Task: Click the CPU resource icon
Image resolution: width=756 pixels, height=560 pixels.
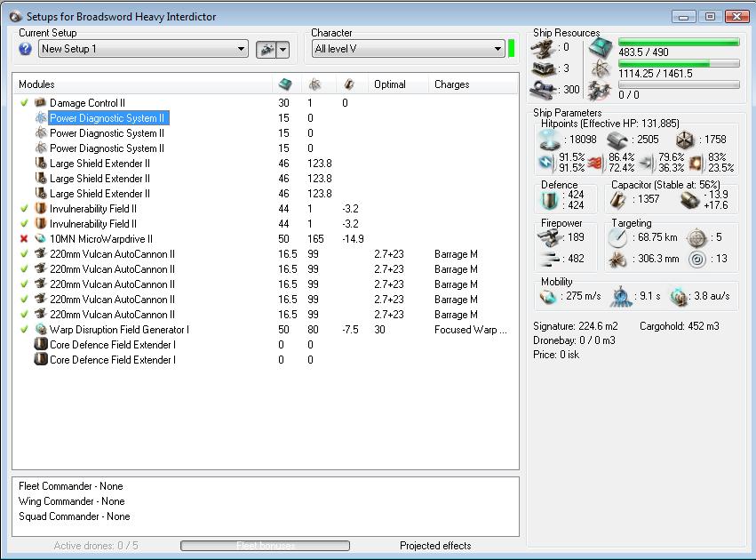Action: click(x=601, y=48)
